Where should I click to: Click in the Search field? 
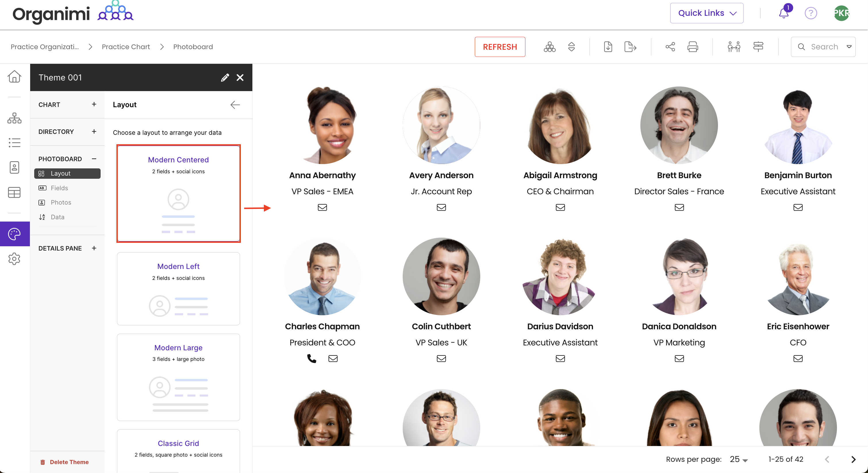[823, 47]
